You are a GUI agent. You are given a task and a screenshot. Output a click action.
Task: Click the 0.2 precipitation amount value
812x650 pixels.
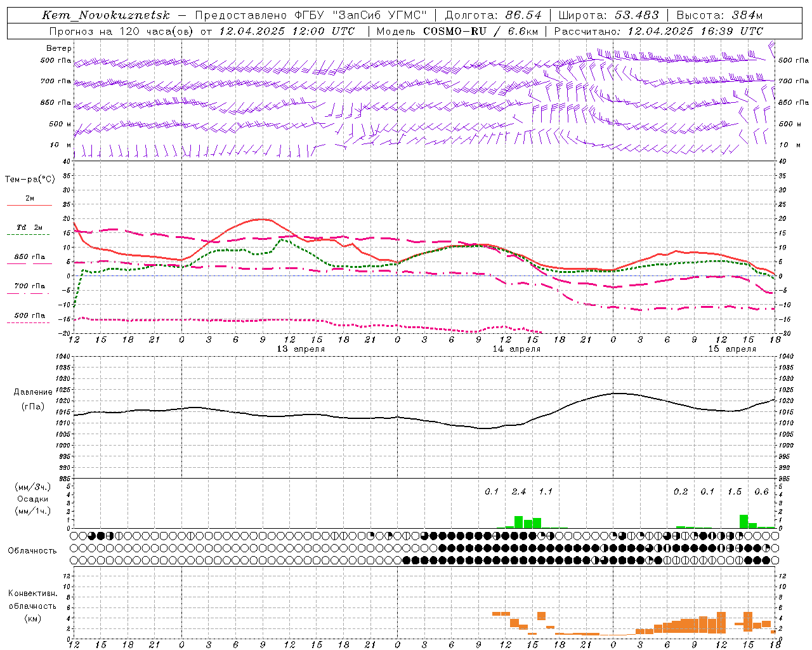pyautogui.click(x=681, y=491)
